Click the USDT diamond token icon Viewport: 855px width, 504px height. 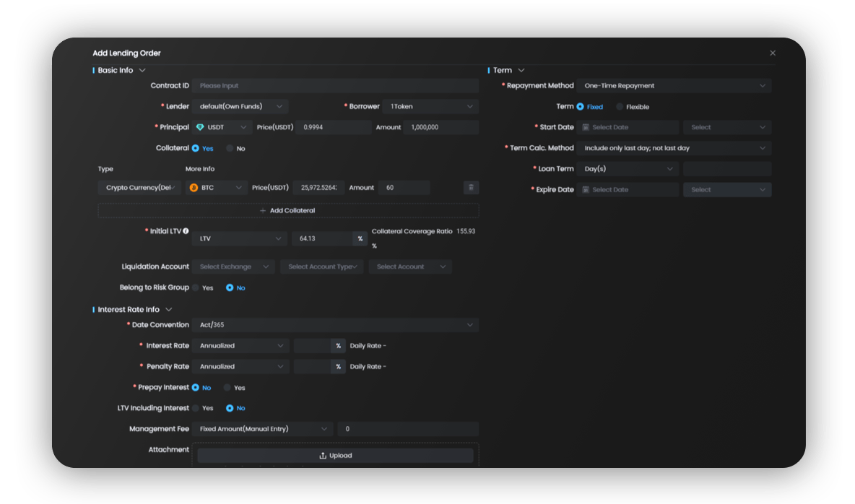(200, 128)
